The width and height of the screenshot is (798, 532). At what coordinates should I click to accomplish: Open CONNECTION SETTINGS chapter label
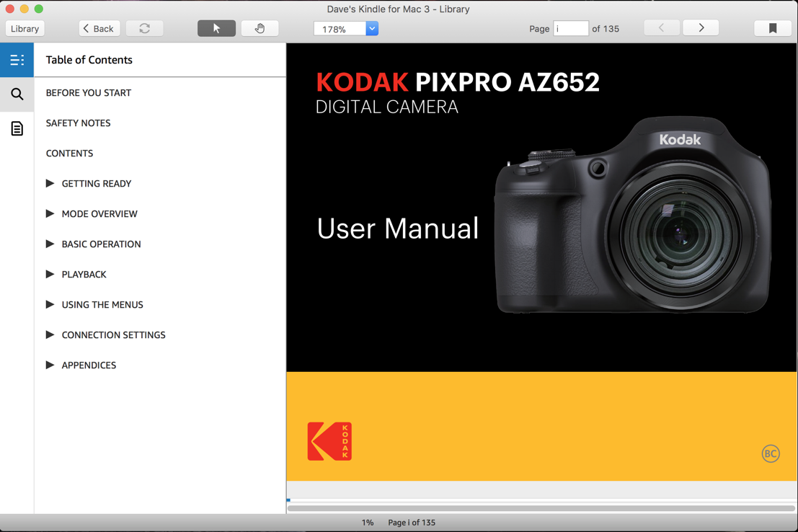(x=113, y=335)
